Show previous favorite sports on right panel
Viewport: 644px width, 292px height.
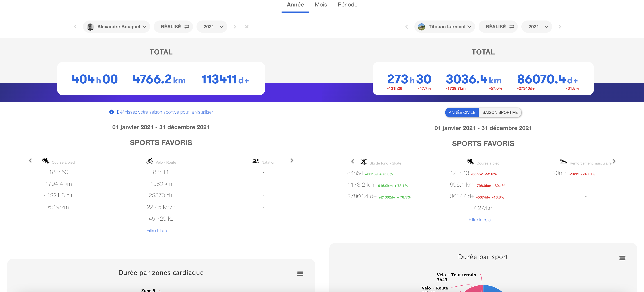click(353, 161)
